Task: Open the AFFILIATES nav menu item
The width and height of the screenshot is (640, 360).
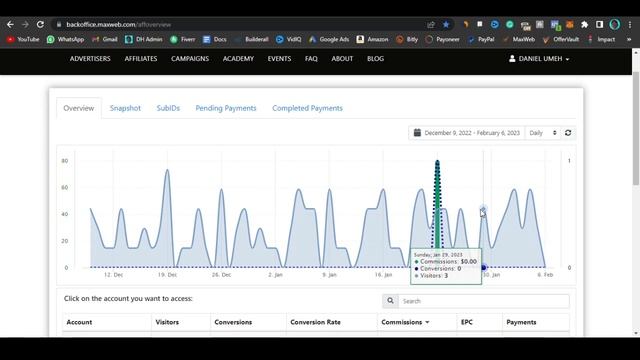Action: [x=141, y=59]
